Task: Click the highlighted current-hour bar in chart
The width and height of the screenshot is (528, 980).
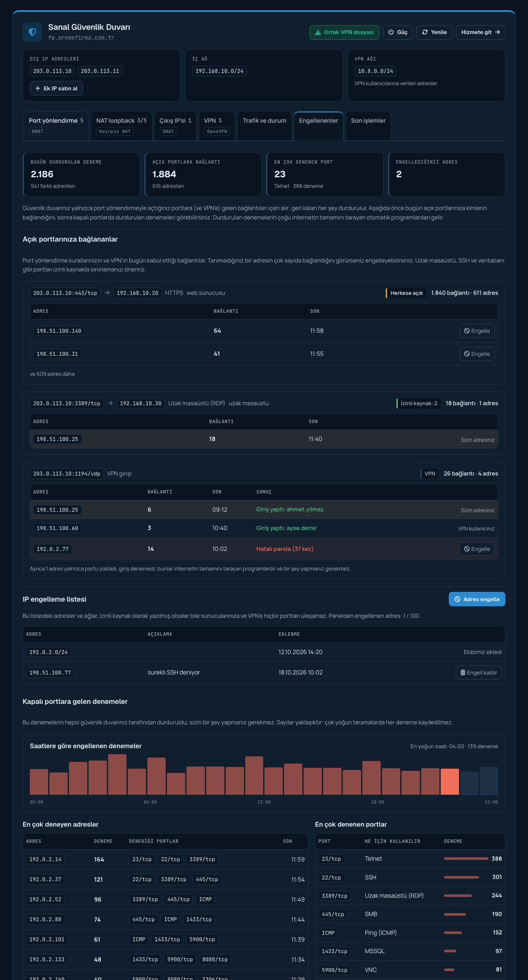Action: tap(450, 781)
